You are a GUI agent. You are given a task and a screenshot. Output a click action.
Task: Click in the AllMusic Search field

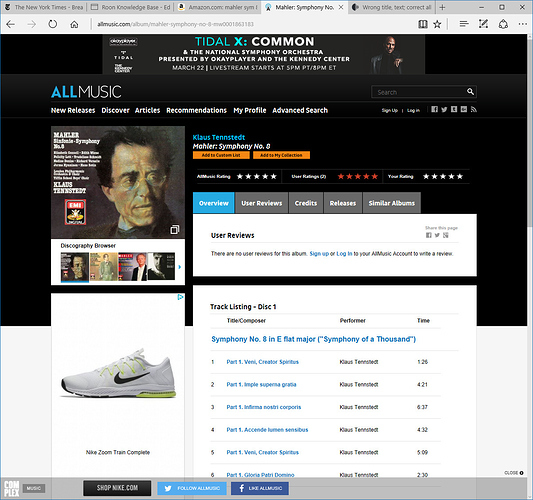click(x=419, y=92)
